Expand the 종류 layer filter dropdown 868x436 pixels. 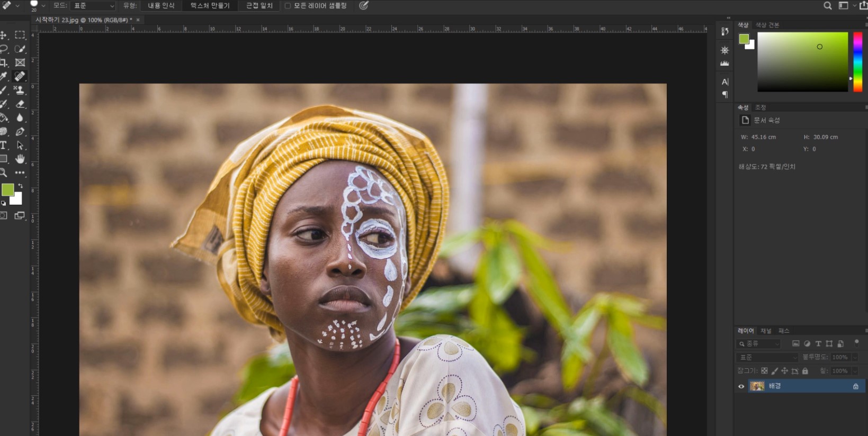click(759, 344)
